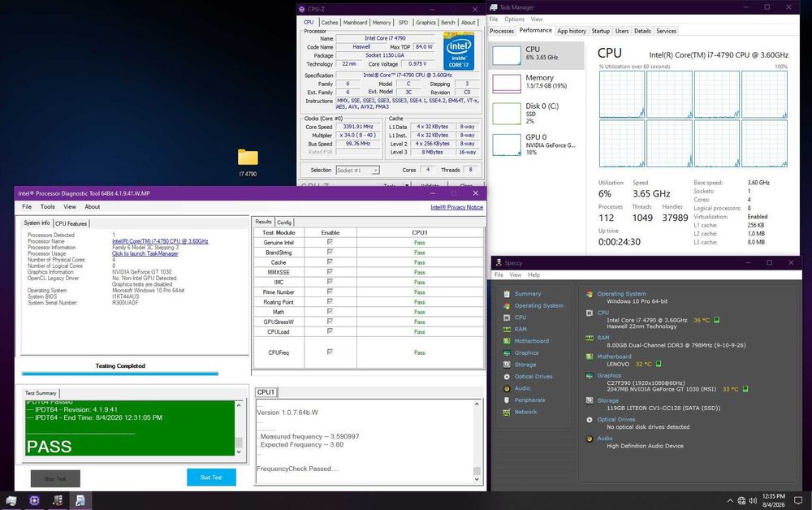The width and height of the screenshot is (812, 510).
Task: Open the Tools menu in Intel Diagnostic Tool
Action: point(48,206)
